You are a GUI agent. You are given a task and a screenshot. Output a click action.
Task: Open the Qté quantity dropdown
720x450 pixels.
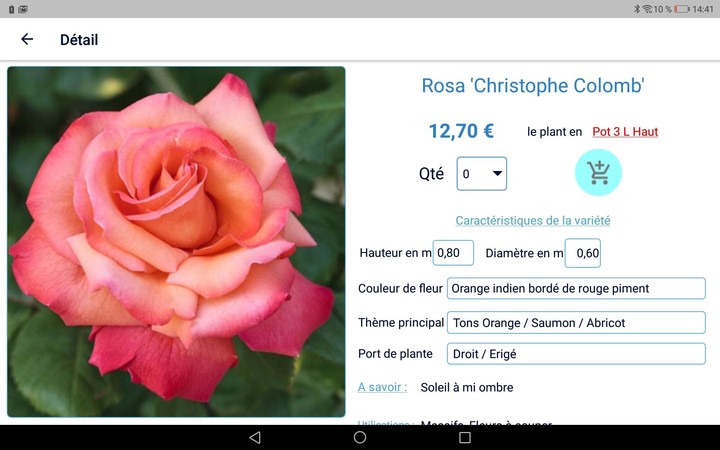point(482,174)
